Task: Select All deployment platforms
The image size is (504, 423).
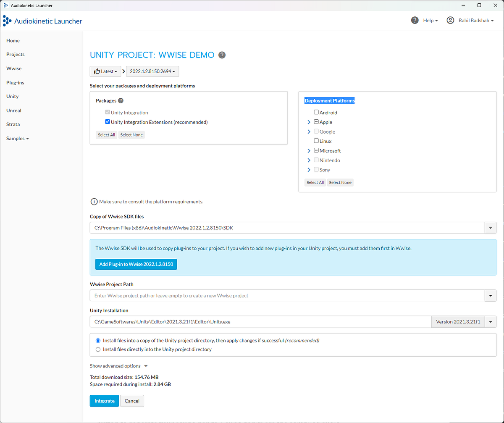Action: 315,182
